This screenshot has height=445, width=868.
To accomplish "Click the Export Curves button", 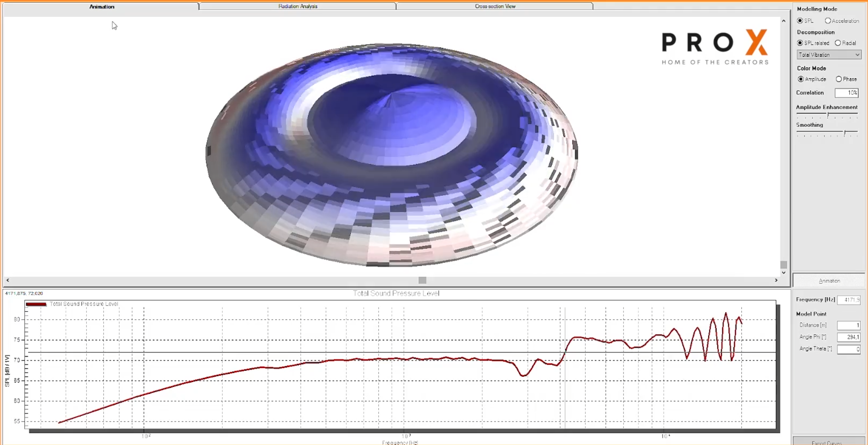I will coord(829,441).
